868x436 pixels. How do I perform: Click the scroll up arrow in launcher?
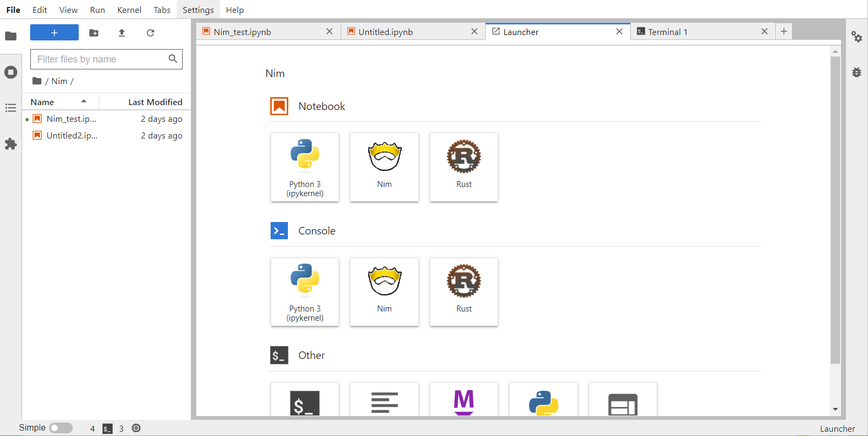tap(835, 52)
